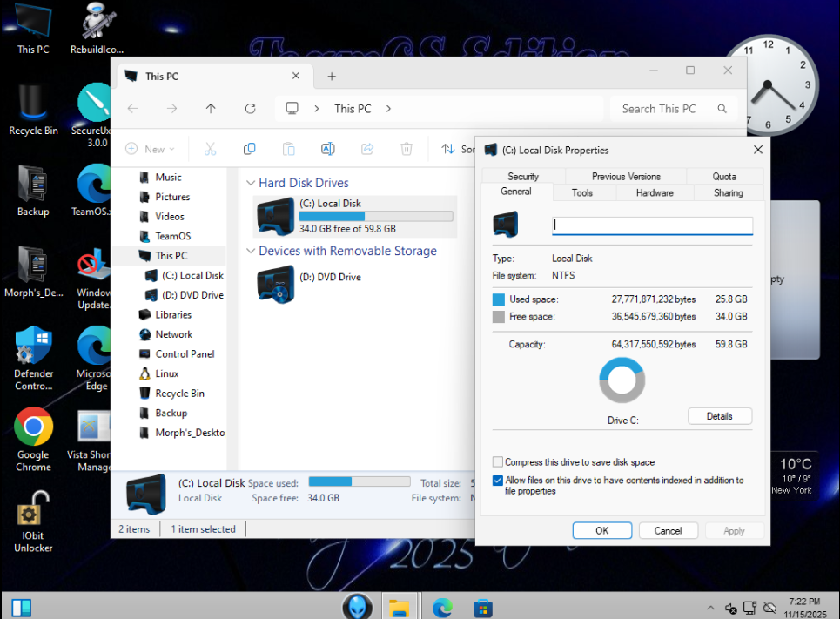The width and height of the screenshot is (840, 619).
Task: Switch to the Tools tab
Action: click(x=582, y=192)
